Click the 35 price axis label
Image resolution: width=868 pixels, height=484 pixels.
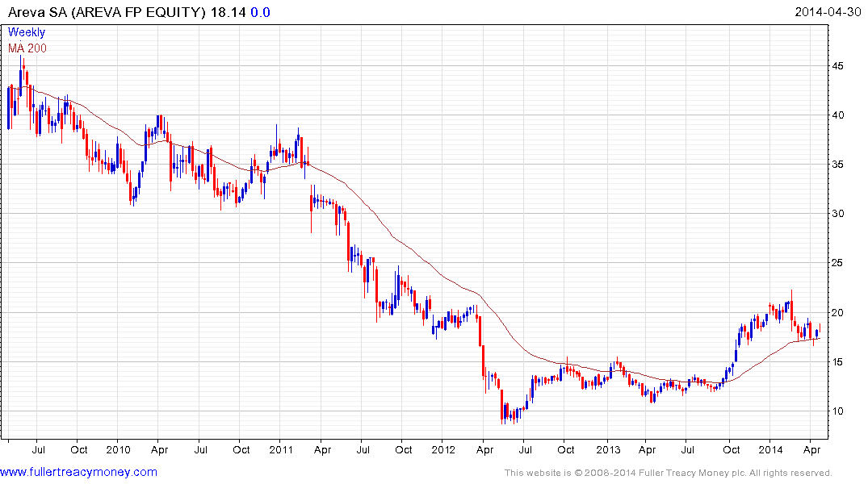(x=838, y=165)
